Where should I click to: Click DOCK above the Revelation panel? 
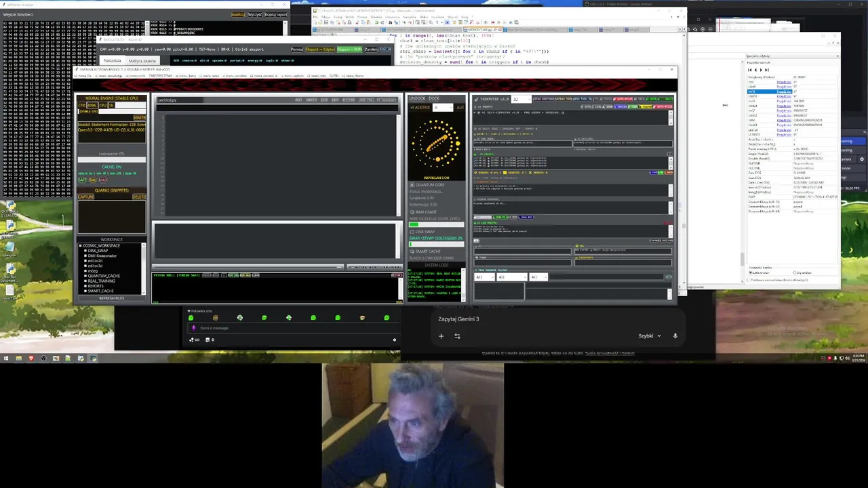434,98
